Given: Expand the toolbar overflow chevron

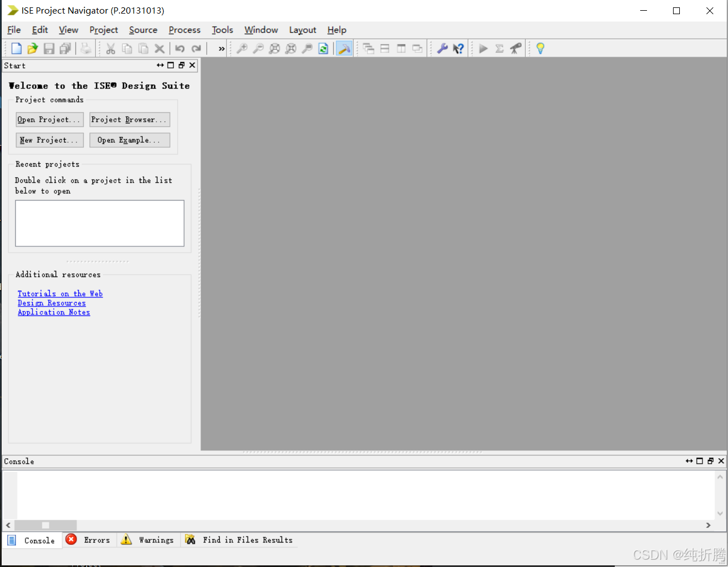Looking at the screenshot, I should [222, 49].
